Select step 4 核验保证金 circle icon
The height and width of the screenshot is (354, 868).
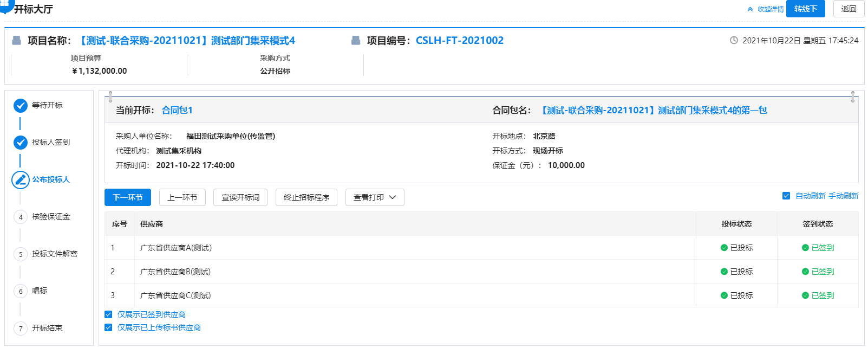coord(21,217)
